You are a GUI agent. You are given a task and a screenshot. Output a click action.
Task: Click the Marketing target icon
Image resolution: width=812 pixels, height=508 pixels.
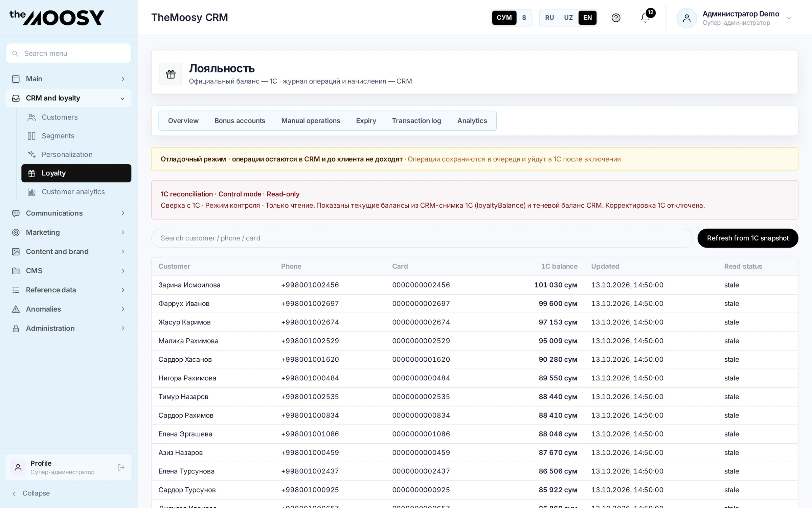(x=16, y=232)
